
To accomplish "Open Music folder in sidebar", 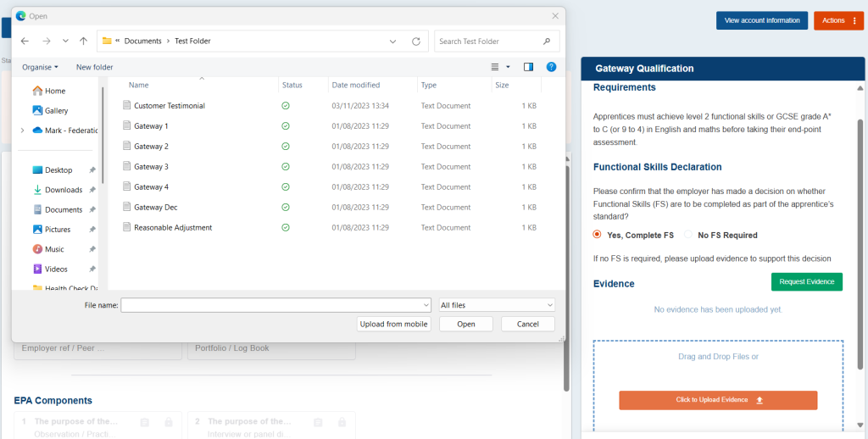I will [54, 249].
